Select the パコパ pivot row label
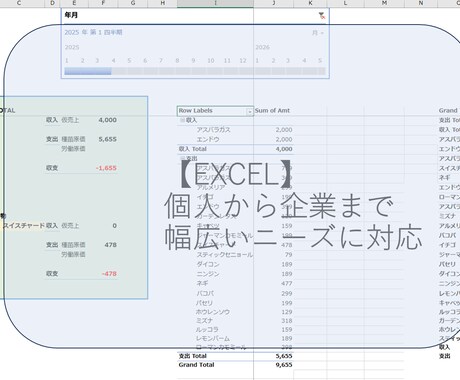460x380 pixels. [x=205, y=293]
